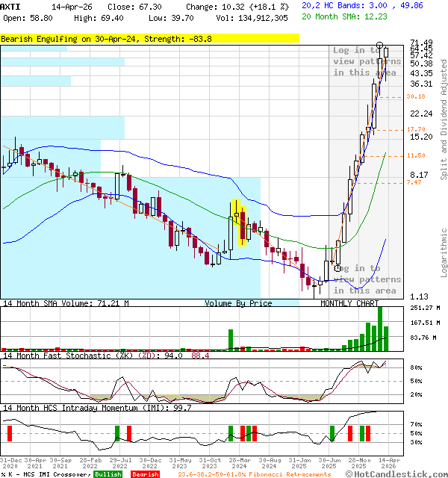Viewport: 448px width, 478px height.
Task: Click the Volume By Price label
Action: point(238,304)
